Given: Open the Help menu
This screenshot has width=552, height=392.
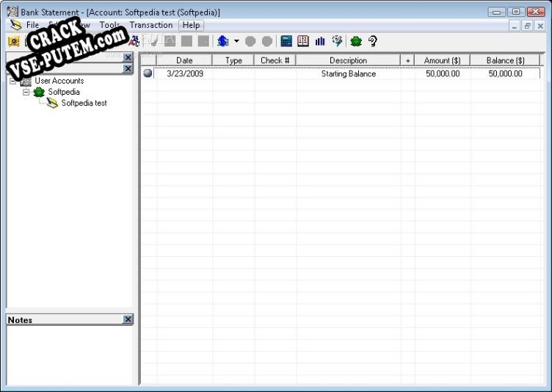Looking at the screenshot, I should [x=191, y=25].
